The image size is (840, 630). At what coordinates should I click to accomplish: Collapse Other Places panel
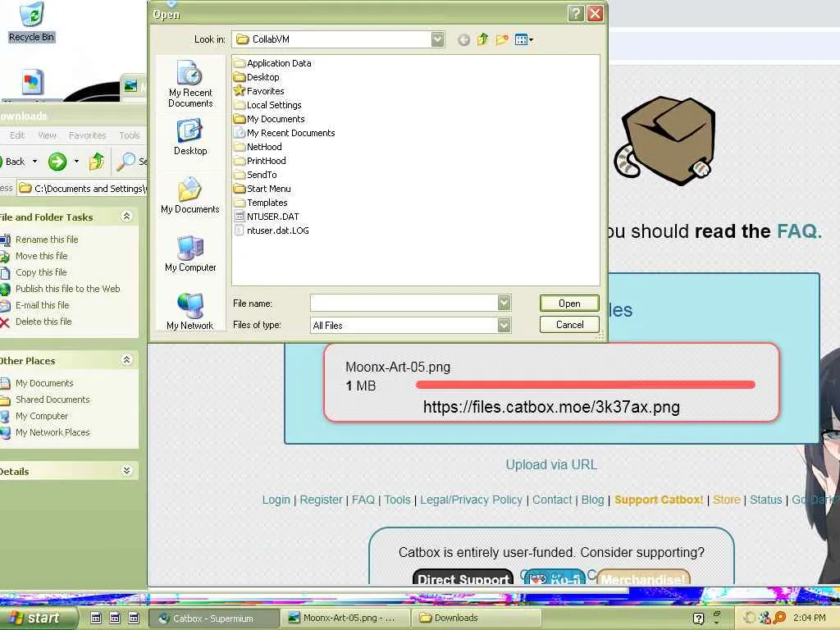pos(126,360)
